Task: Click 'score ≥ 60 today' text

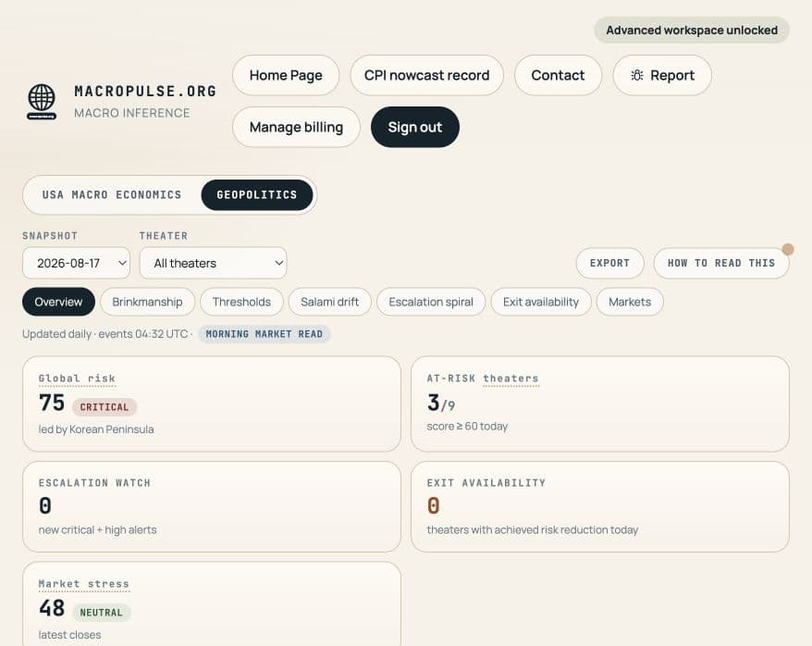Action: [x=467, y=427]
